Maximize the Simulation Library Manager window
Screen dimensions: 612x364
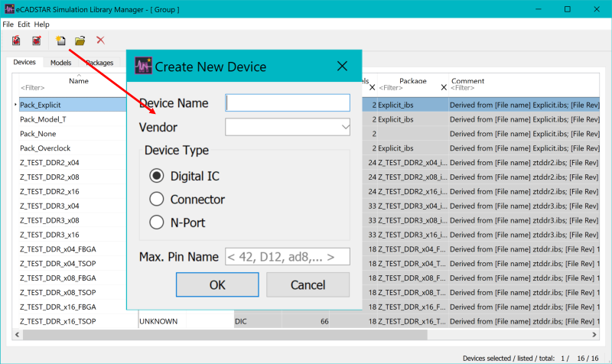568,9
